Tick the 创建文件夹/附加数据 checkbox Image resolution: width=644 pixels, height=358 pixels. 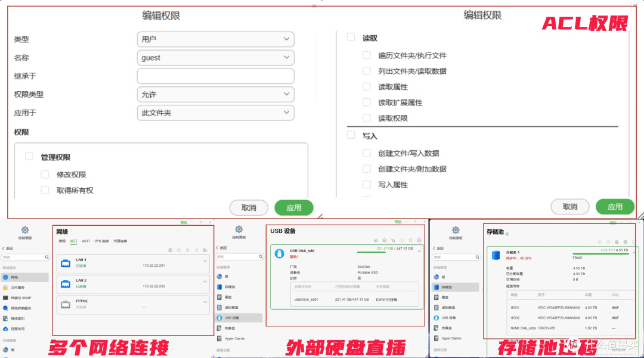click(x=366, y=169)
